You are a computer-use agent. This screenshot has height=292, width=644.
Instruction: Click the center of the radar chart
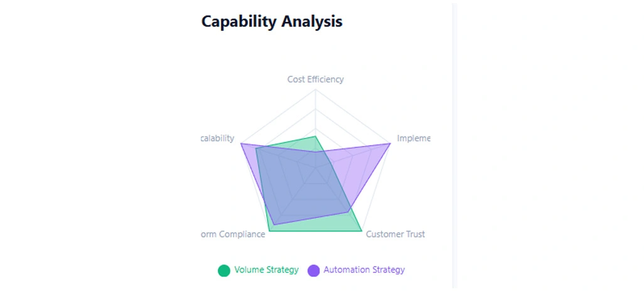(315, 168)
